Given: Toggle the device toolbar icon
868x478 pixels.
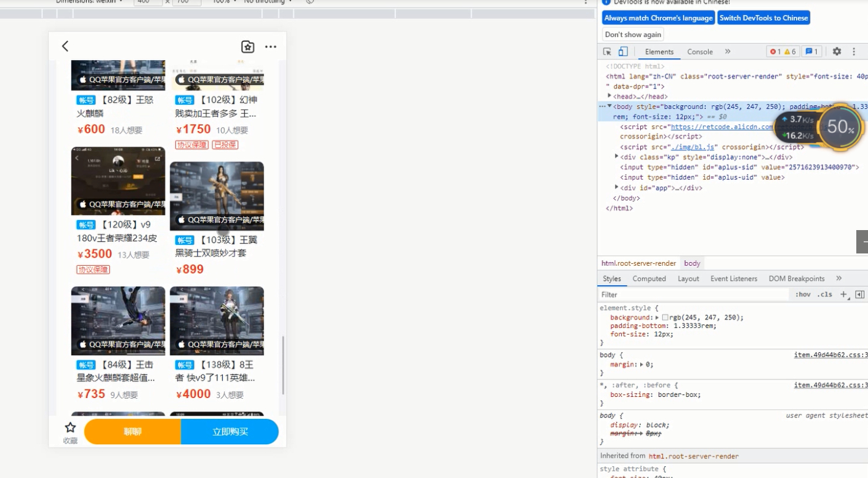Looking at the screenshot, I should tap(623, 52).
